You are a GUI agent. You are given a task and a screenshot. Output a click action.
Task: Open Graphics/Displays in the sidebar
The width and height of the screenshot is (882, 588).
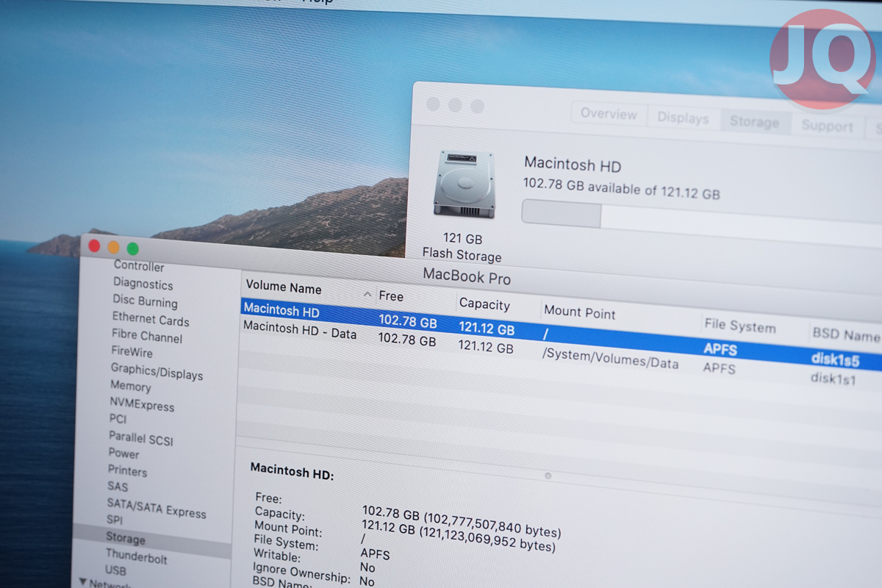point(157,371)
